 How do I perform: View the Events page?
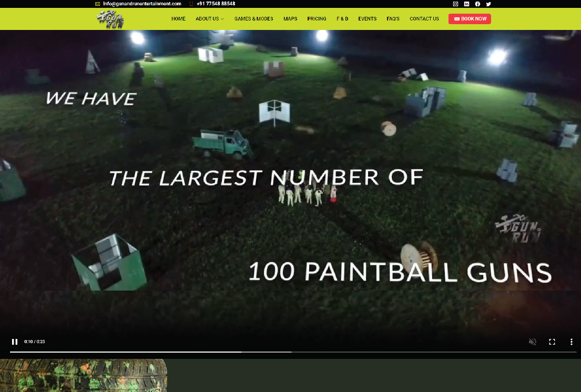367,19
